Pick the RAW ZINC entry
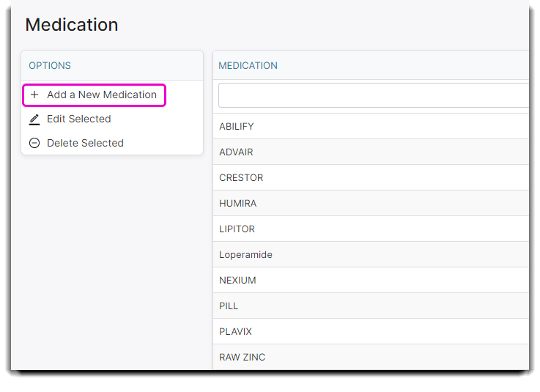 pyautogui.click(x=243, y=358)
